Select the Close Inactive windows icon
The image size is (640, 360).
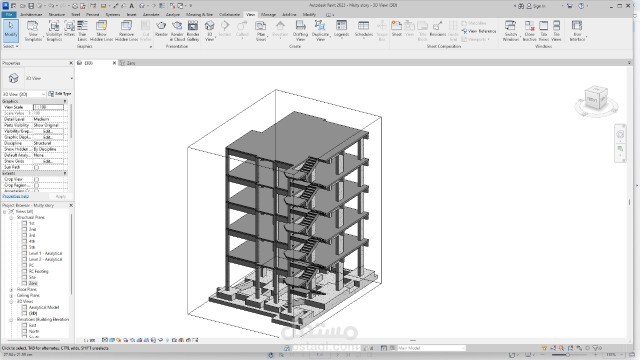[x=529, y=31]
